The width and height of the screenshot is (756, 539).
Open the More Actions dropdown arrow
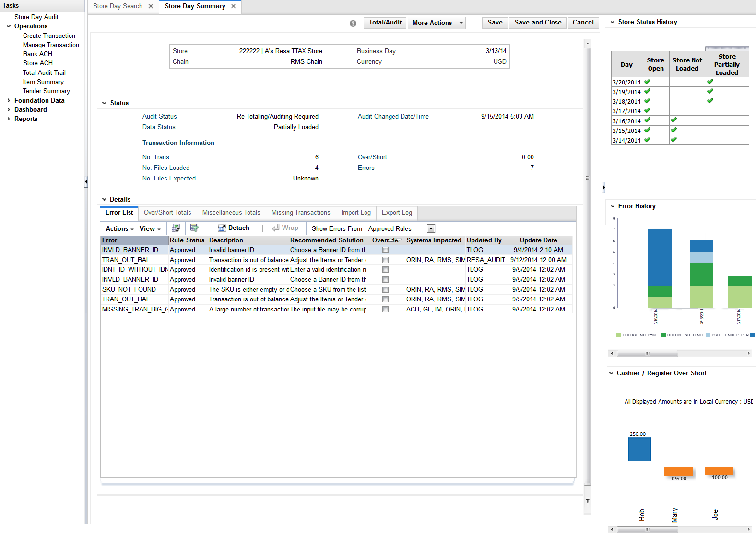click(x=461, y=23)
